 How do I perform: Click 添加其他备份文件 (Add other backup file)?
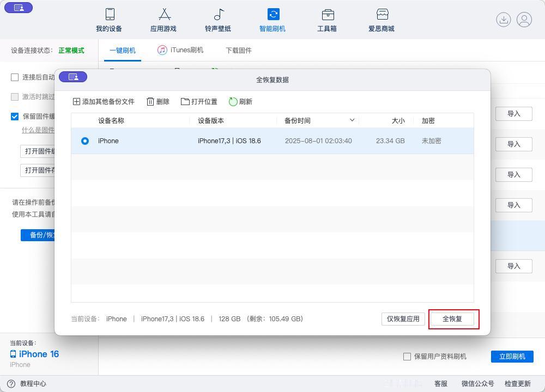[104, 101]
